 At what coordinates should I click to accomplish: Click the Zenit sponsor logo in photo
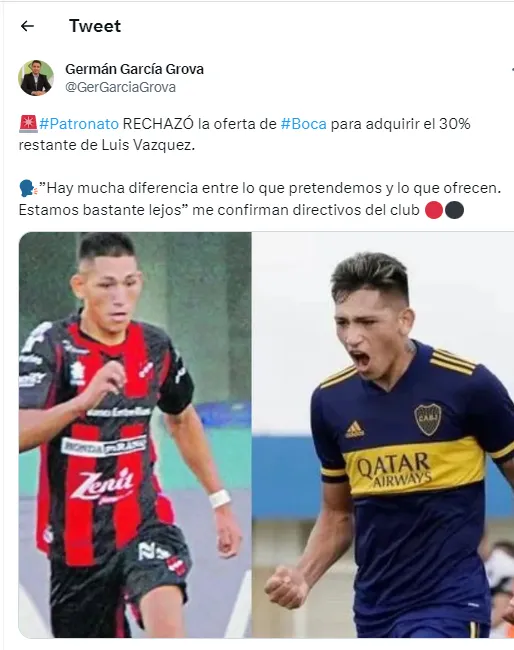pos(102,484)
